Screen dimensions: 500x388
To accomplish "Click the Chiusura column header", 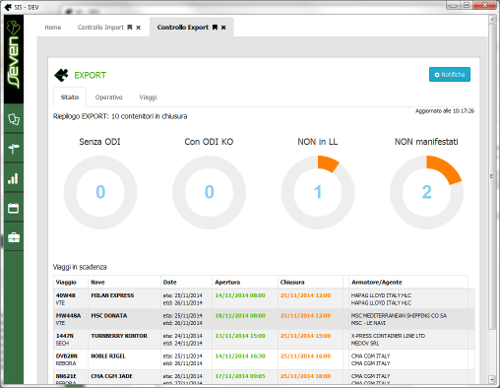I will coord(292,282).
